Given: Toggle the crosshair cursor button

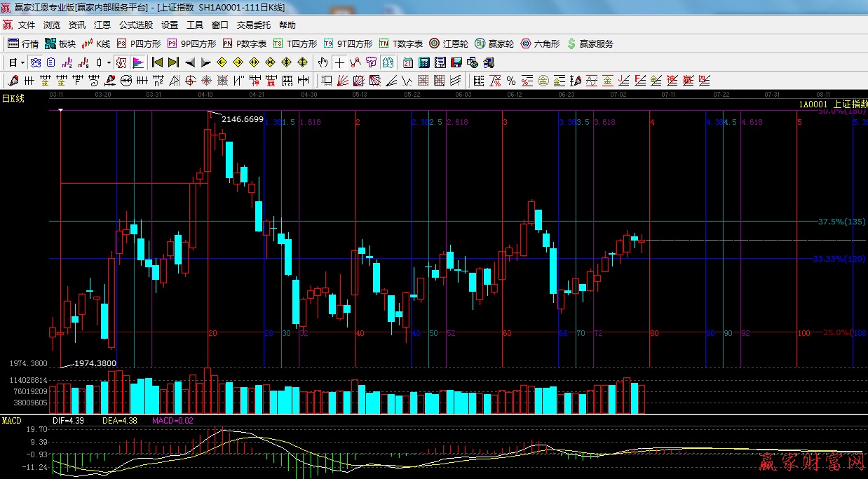Looking at the screenshot, I should pyautogui.click(x=339, y=62).
